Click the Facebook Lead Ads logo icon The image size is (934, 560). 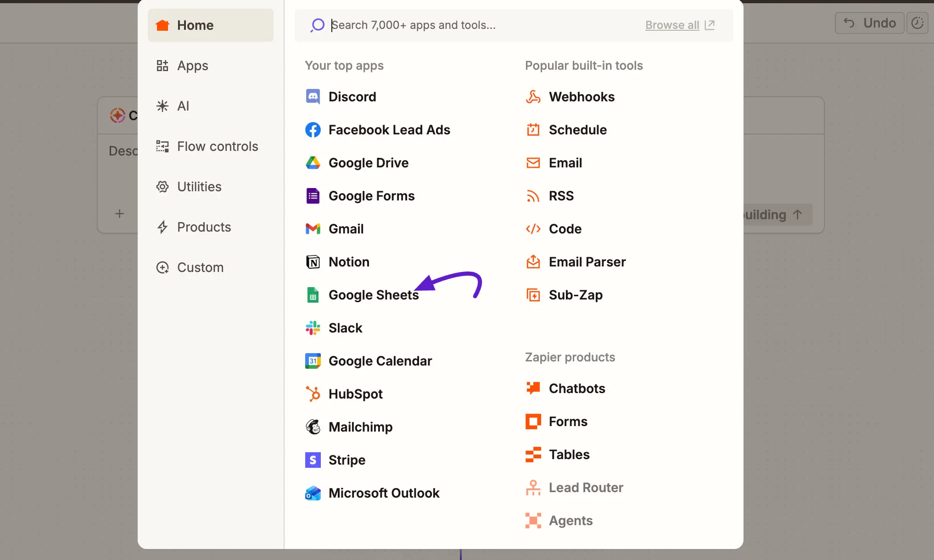(x=313, y=130)
